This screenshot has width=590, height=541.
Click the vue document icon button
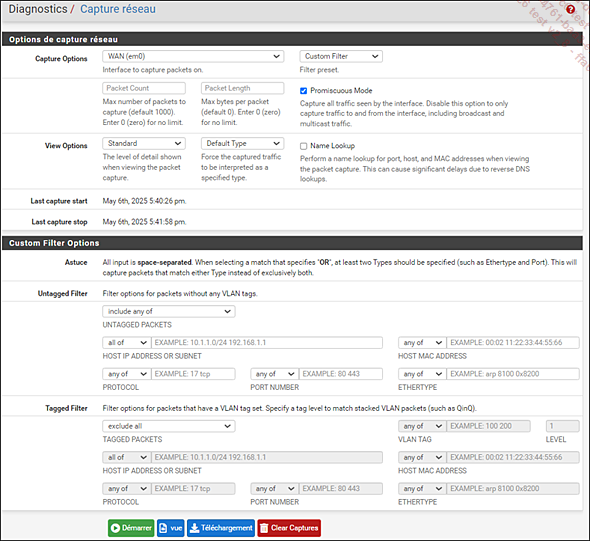pyautogui.click(x=170, y=528)
